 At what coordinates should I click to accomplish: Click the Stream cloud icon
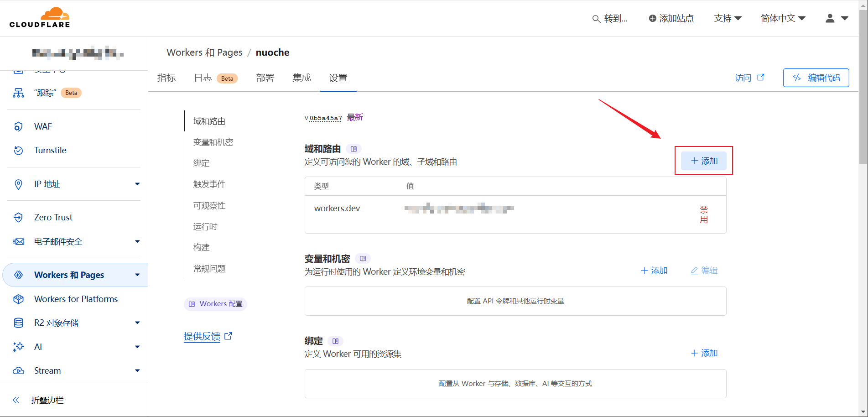click(18, 370)
